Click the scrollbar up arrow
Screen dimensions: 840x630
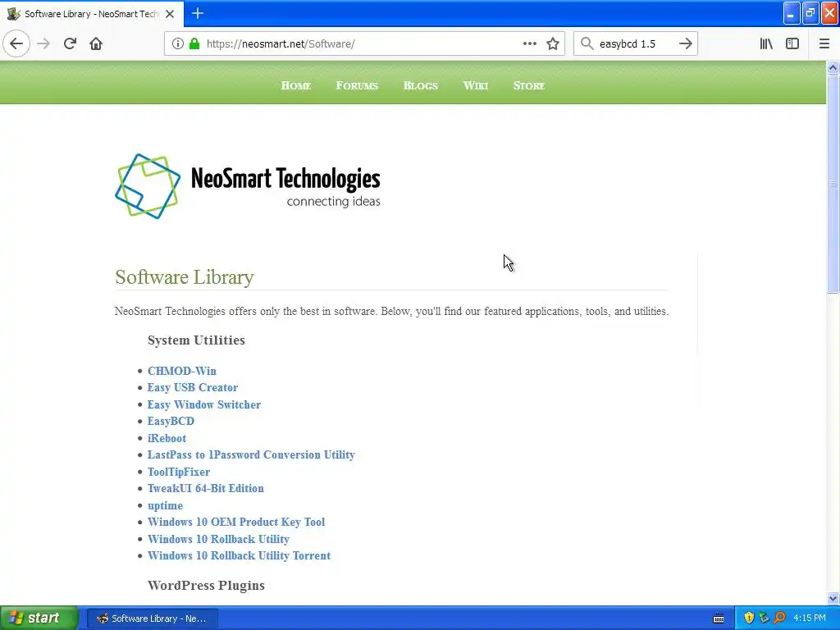pos(833,67)
